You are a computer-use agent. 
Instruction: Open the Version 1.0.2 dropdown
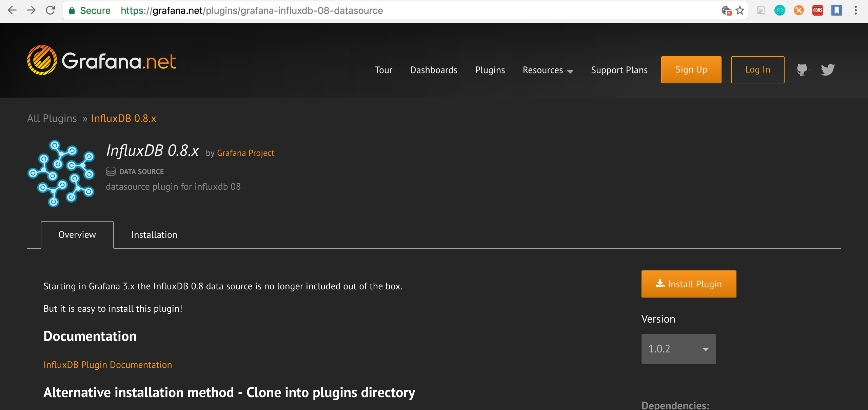678,349
